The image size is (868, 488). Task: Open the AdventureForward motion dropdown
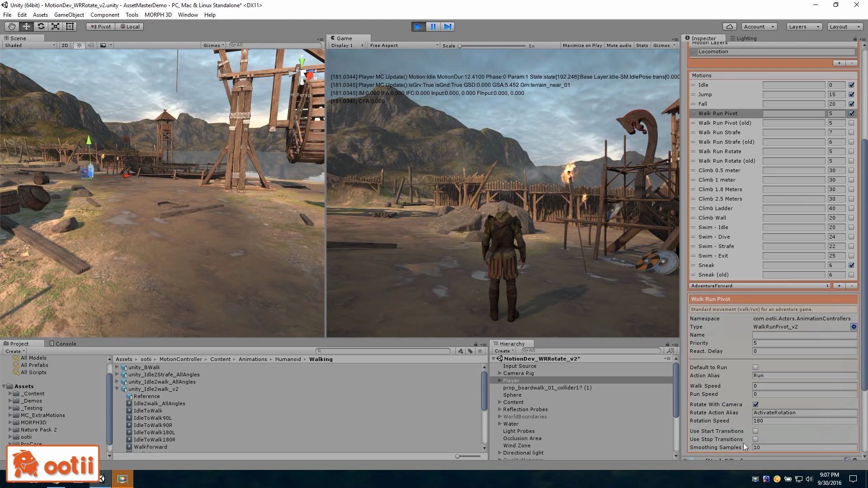pyautogui.click(x=759, y=286)
